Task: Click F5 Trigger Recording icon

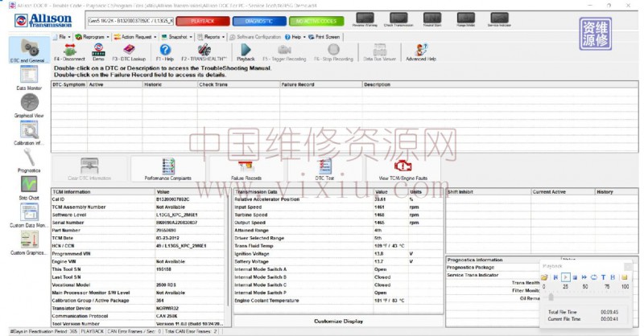Action: [284, 52]
